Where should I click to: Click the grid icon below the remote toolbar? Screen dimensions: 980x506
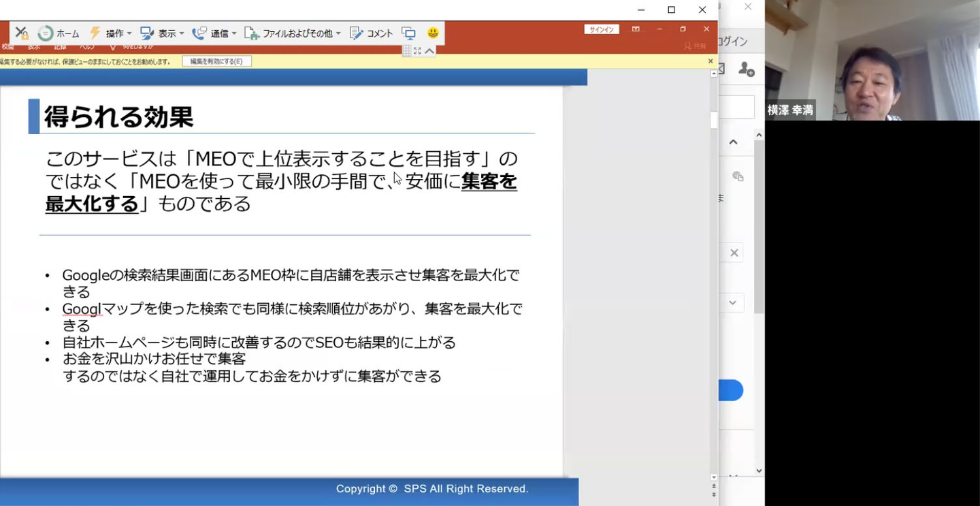(407, 51)
